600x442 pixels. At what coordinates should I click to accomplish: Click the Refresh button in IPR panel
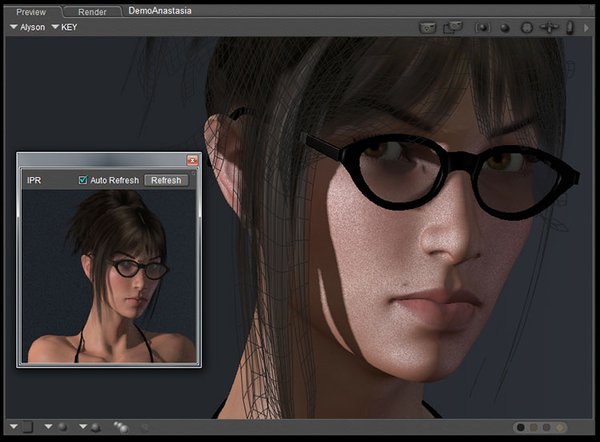[166, 180]
